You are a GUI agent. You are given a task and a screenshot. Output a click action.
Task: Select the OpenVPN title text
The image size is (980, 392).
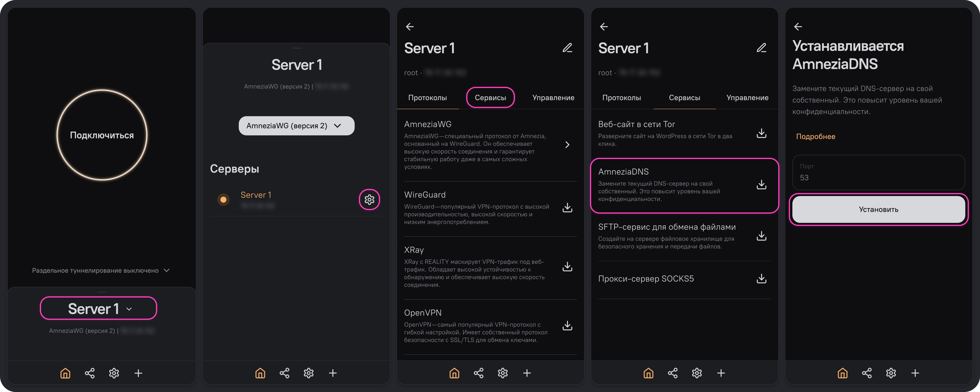pyautogui.click(x=423, y=313)
